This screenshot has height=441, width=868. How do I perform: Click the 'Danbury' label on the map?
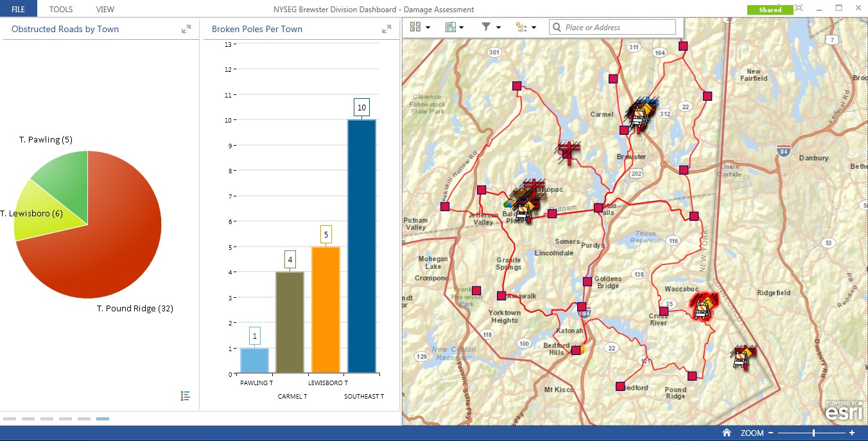pyautogui.click(x=813, y=158)
